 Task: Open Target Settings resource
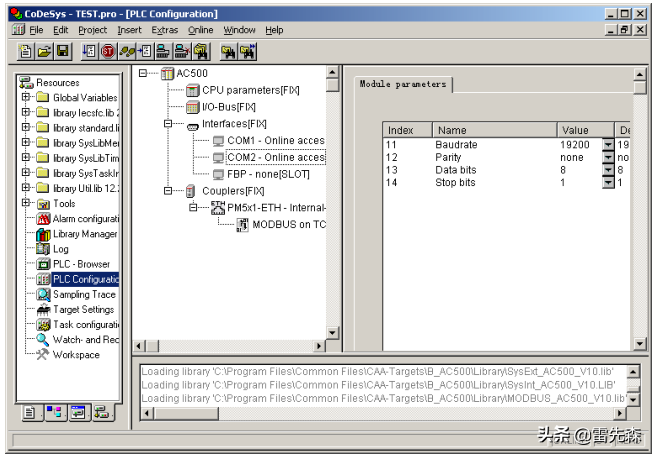click(83, 310)
